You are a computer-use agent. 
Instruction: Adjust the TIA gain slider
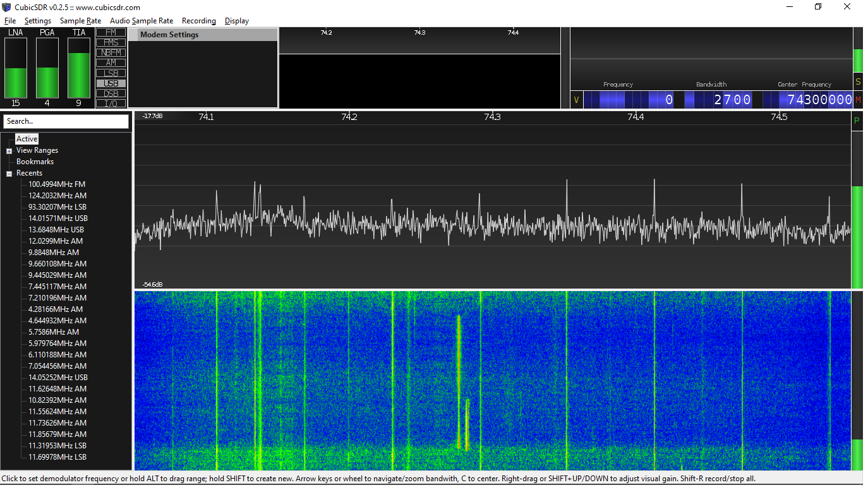pos(79,68)
